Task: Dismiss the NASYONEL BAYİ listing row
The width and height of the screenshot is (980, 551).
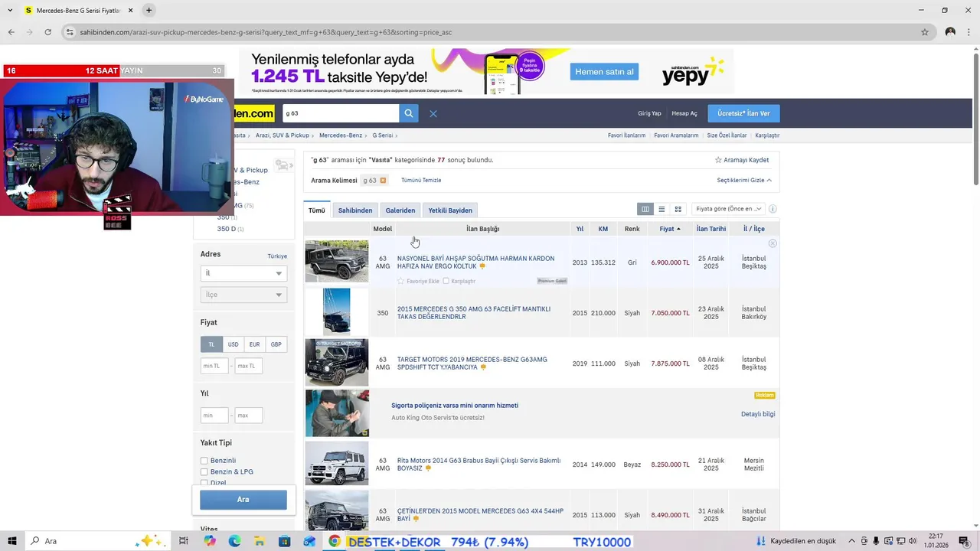Action: pos(773,243)
